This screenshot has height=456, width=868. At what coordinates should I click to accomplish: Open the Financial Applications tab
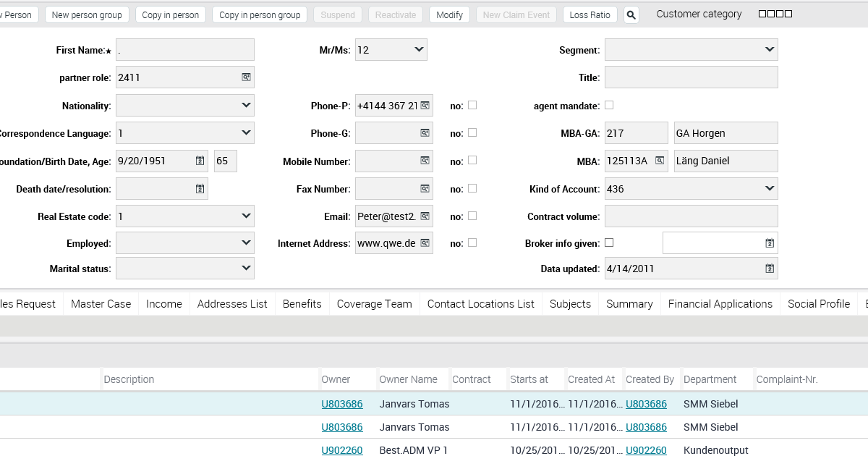click(x=720, y=303)
